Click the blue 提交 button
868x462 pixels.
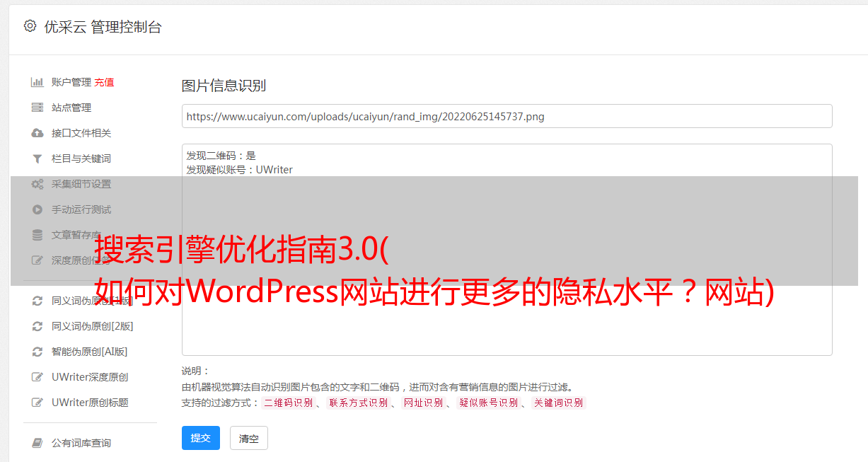201,438
